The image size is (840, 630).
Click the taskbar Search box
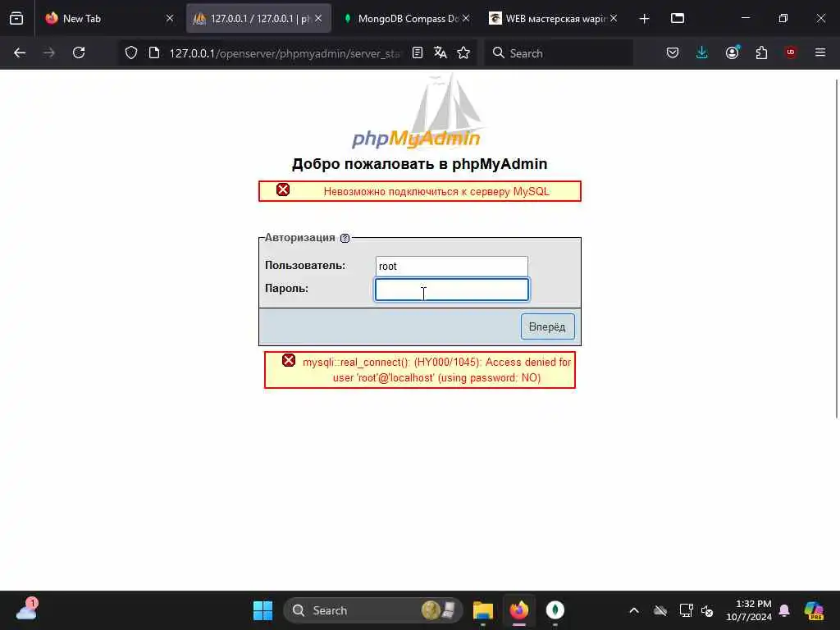(373, 610)
